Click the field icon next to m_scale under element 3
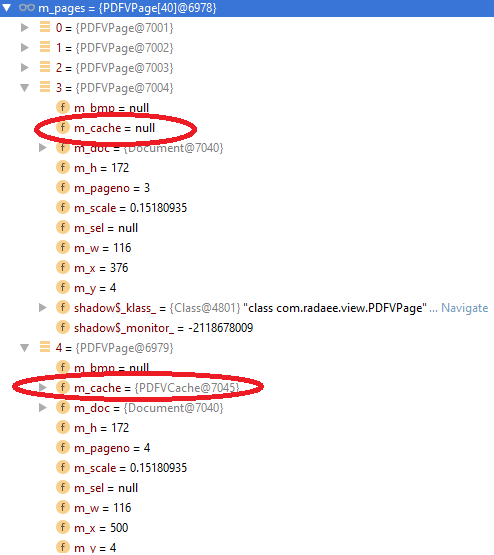The height and width of the screenshot is (555, 494). point(63,207)
